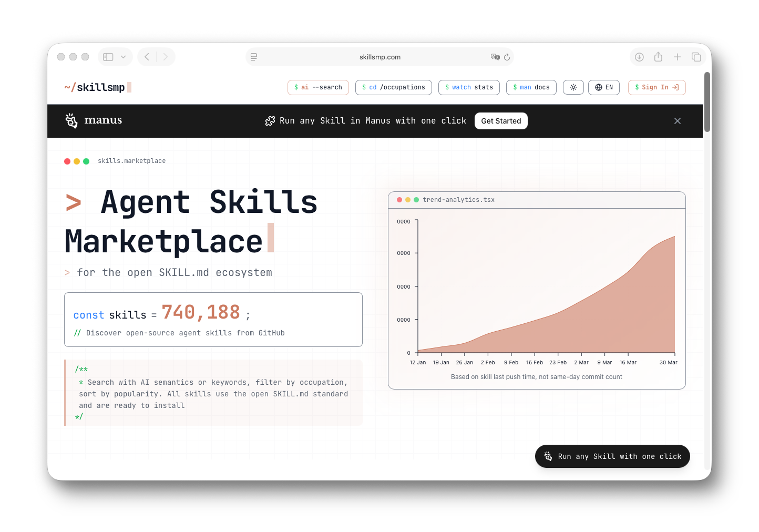
Task: Click the page vertical scrollbar
Action: coord(707,102)
